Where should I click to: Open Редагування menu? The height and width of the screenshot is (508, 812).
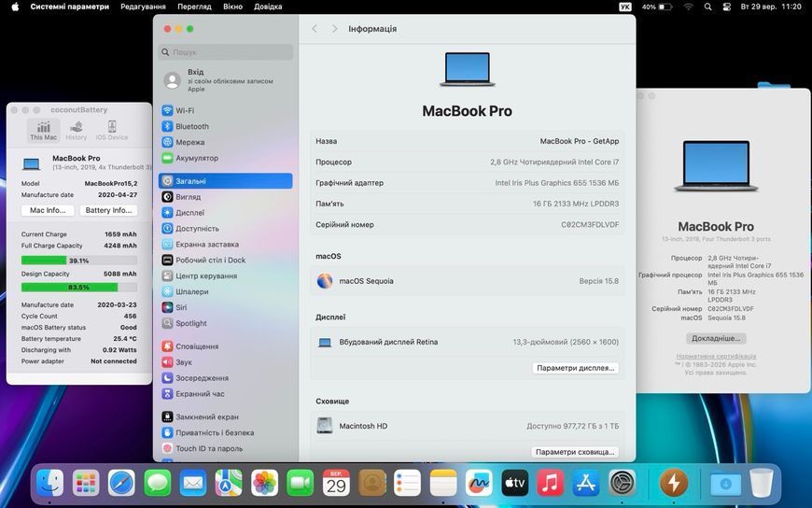point(143,7)
